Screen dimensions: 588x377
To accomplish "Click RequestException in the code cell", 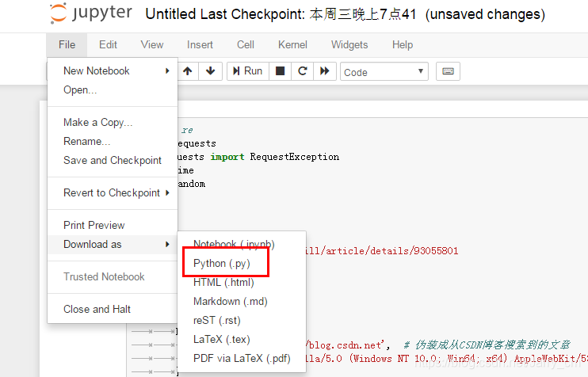I will [x=294, y=157].
